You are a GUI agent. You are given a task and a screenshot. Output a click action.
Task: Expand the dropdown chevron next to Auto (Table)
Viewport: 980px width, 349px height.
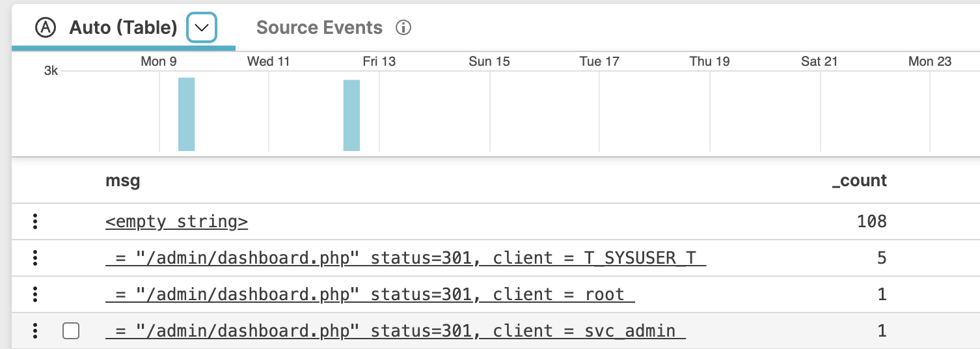coord(202,28)
